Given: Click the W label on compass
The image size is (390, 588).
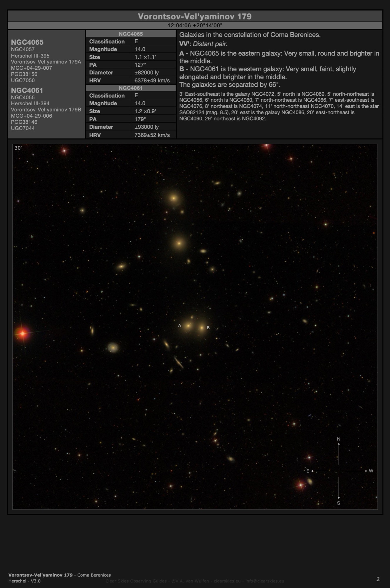Looking at the screenshot, I should (371, 471).
